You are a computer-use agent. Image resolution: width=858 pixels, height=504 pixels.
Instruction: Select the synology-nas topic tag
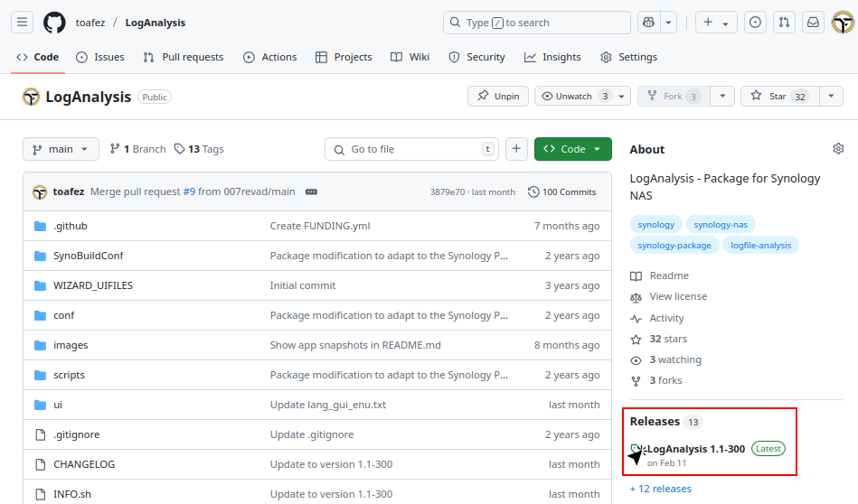[720, 224]
